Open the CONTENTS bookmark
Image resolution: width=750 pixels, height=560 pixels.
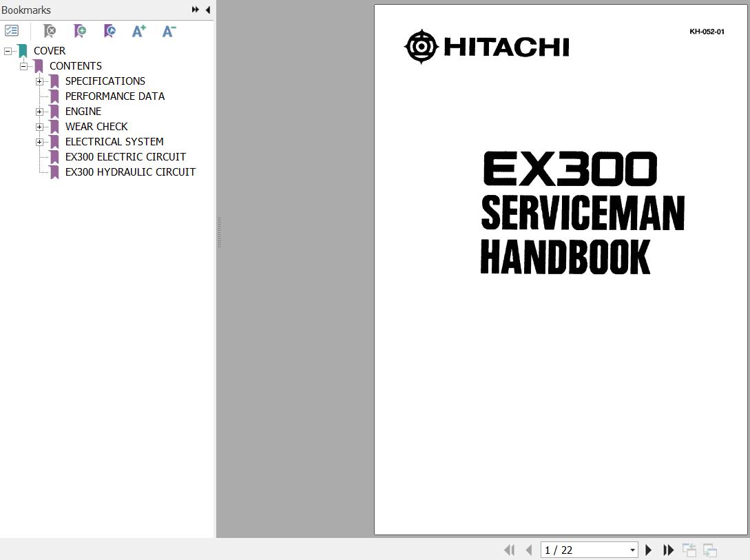pyautogui.click(x=76, y=66)
